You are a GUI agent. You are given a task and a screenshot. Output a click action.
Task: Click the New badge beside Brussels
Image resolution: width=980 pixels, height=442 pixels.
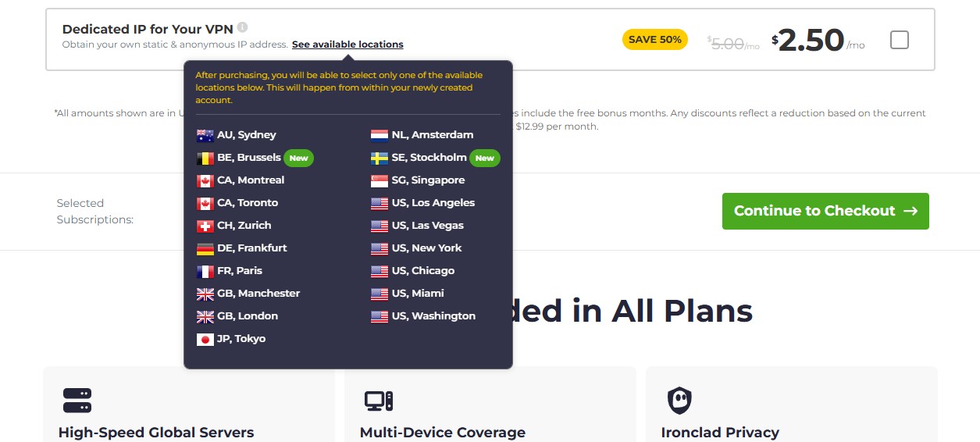click(298, 158)
